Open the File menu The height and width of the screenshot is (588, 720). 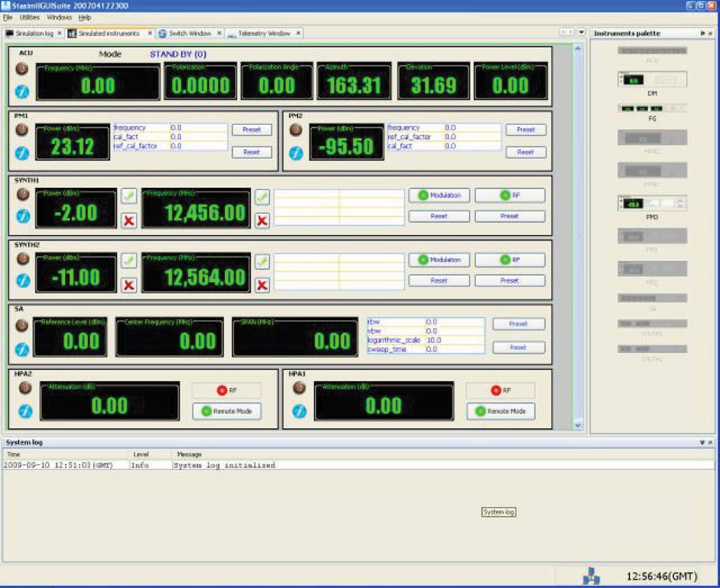coord(8,17)
